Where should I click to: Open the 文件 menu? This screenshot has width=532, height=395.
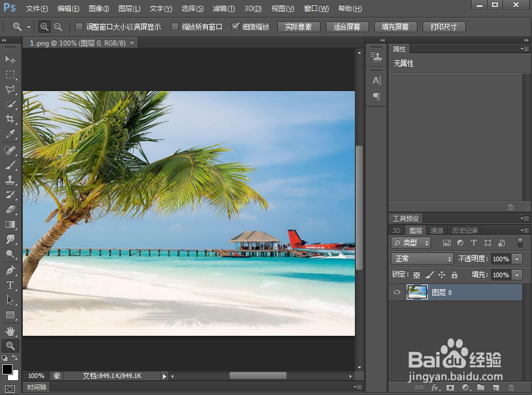click(x=37, y=8)
